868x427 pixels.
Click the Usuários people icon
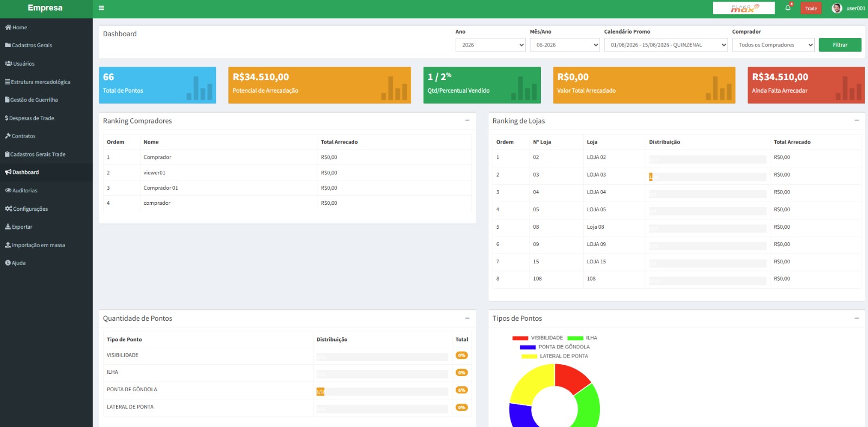pyautogui.click(x=8, y=63)
